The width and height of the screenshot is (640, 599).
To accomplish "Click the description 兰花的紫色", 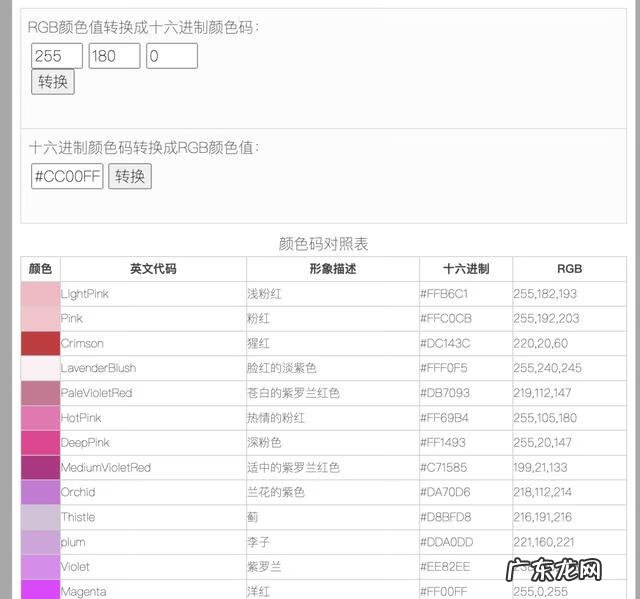I will click(276, 493).
